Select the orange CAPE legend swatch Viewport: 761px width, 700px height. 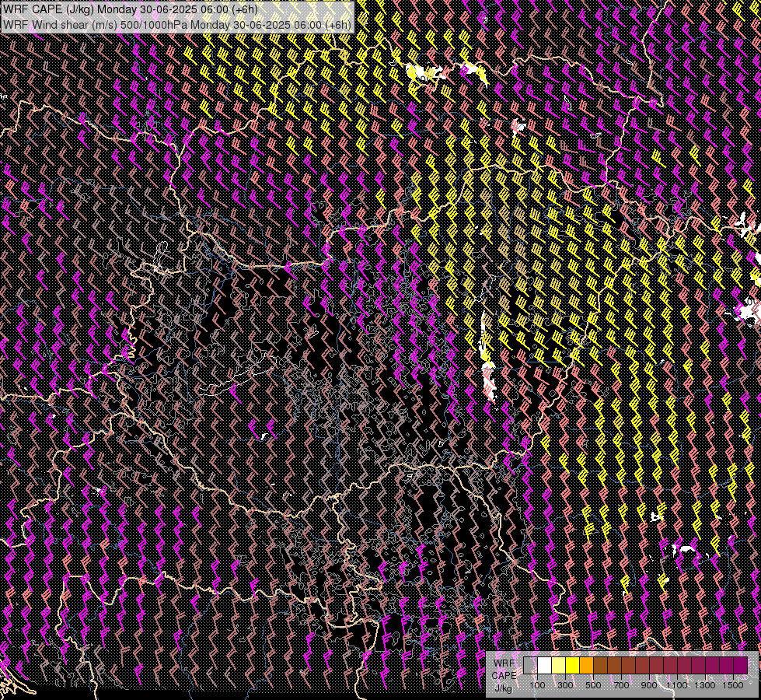tap(587, 665)
